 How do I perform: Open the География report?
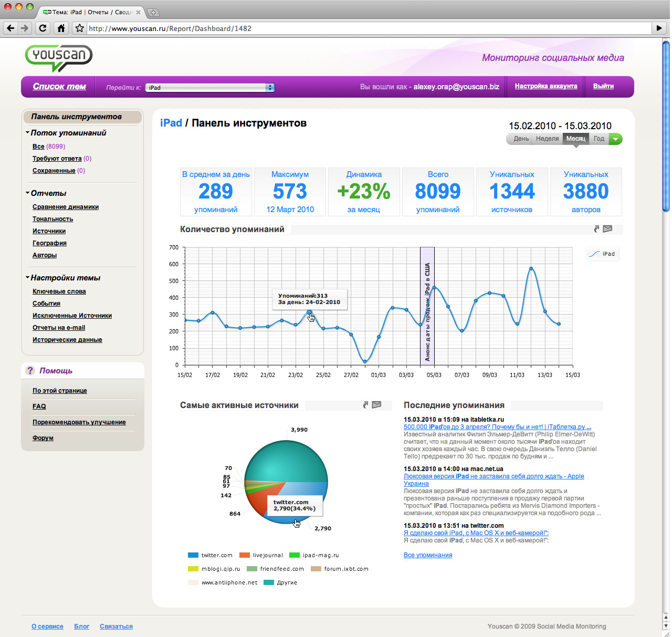[x=49, y=243]
